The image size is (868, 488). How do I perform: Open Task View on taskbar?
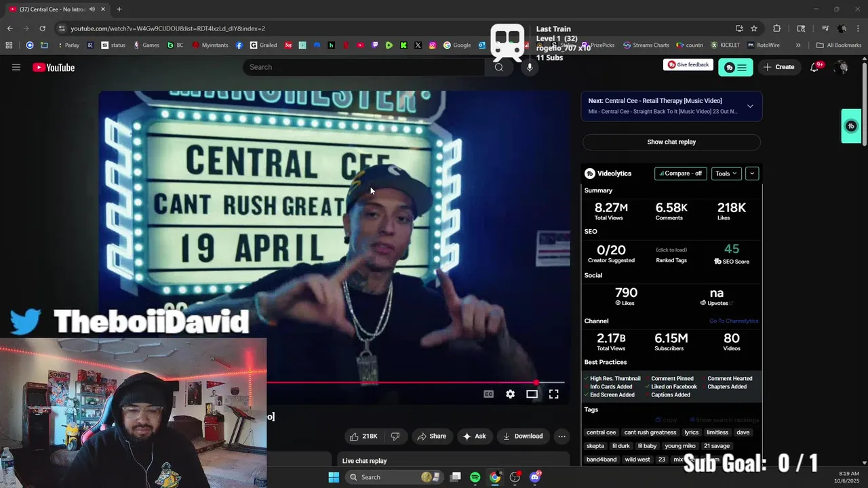coord(456,477)
